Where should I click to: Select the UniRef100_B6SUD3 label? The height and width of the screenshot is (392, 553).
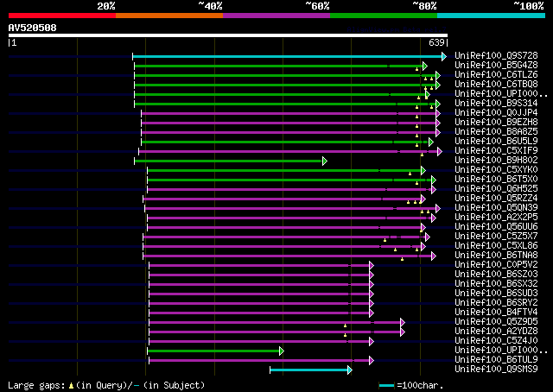pyautogui.click(x=496, y=294)
